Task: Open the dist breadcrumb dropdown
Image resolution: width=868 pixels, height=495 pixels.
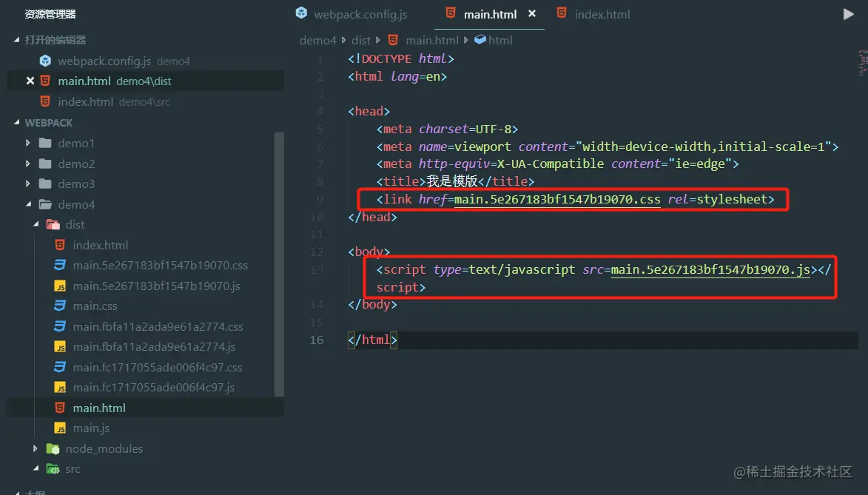Action: click(x=361, y=40)
